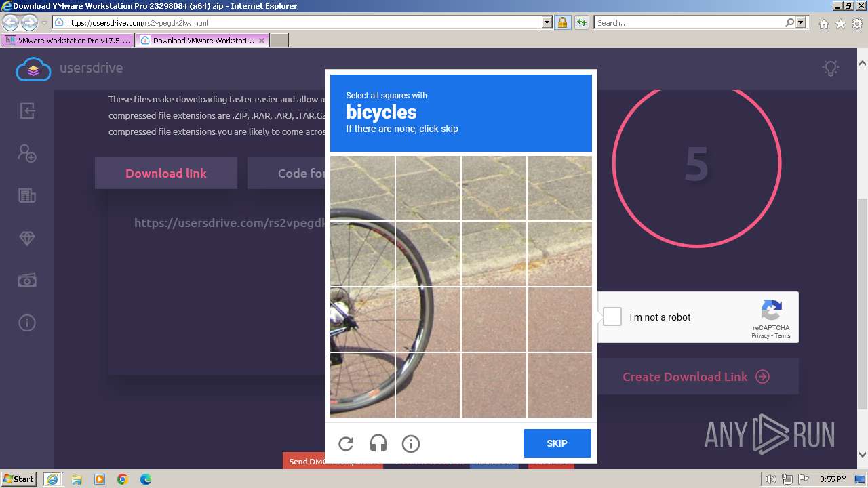Open a new blank browser tab
This screenshot has height=488, width=868.
click(x=279, y=41)
